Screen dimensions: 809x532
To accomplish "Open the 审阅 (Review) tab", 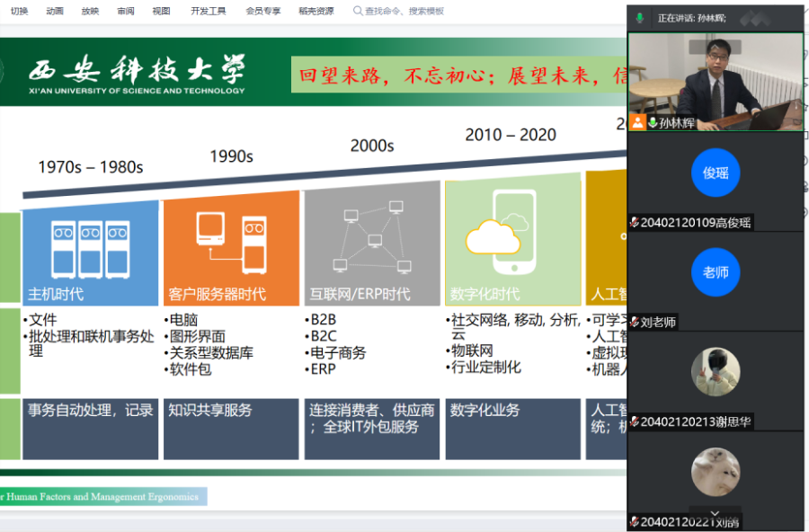I will (126, 11).
